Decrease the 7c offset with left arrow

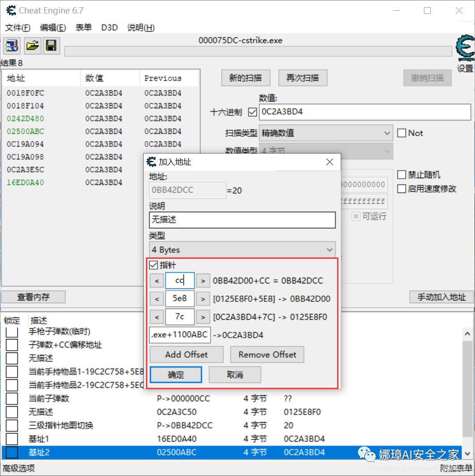pyautogui.click(x=157, y=317)
